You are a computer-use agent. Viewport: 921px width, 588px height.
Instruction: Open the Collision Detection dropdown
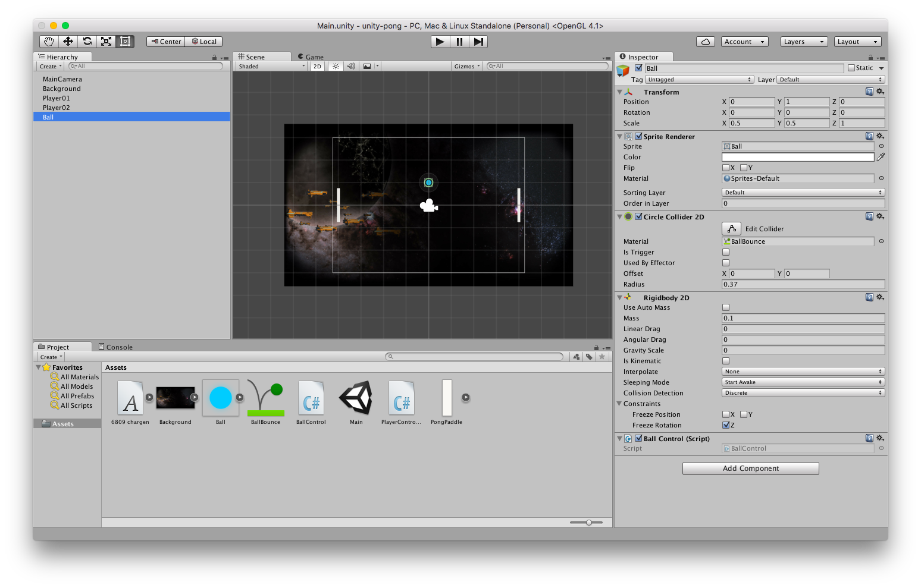803,393
